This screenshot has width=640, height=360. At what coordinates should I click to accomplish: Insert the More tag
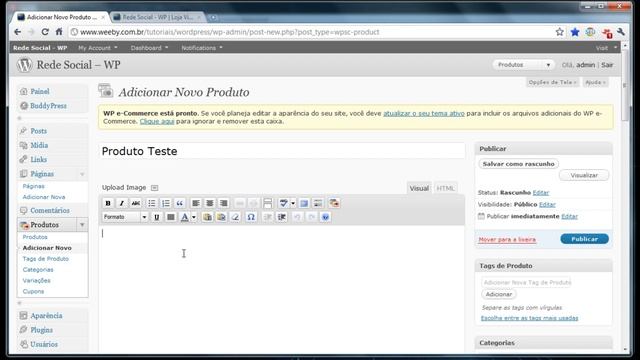pyautogui.click(x=267, y=203)
